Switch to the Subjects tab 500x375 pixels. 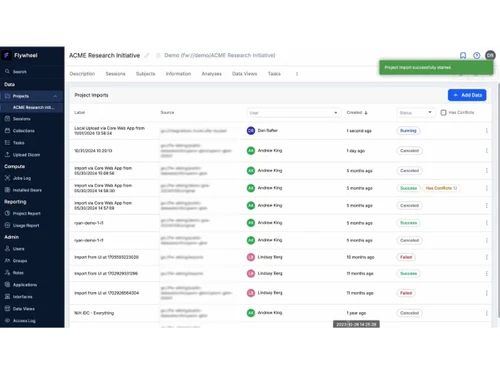click(x=146, y=74)
